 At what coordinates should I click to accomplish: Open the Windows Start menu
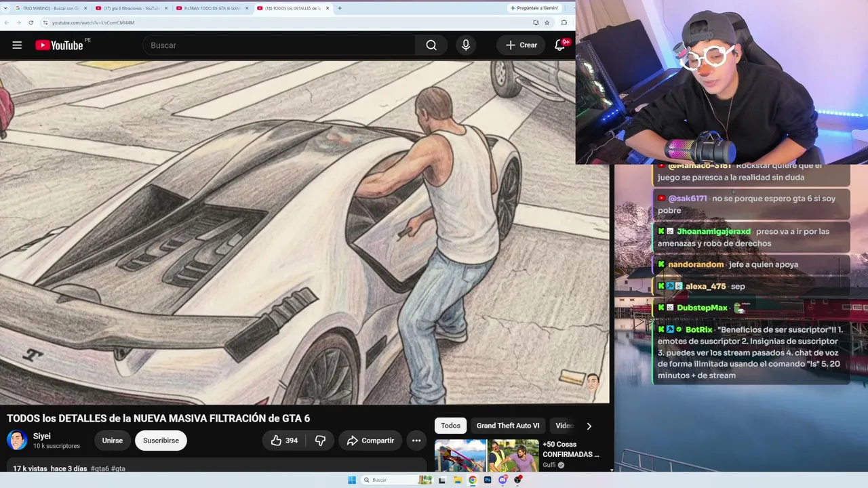point(352,480)
